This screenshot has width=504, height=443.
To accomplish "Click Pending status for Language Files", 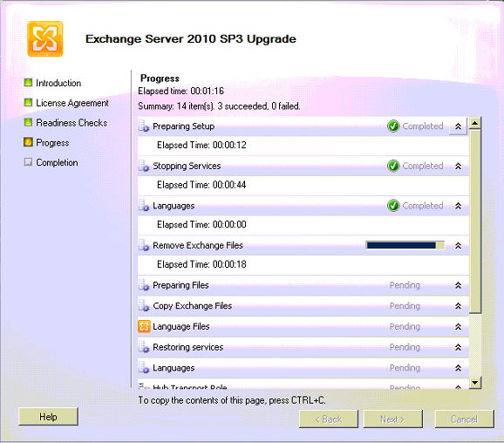I will click(405, 327).
